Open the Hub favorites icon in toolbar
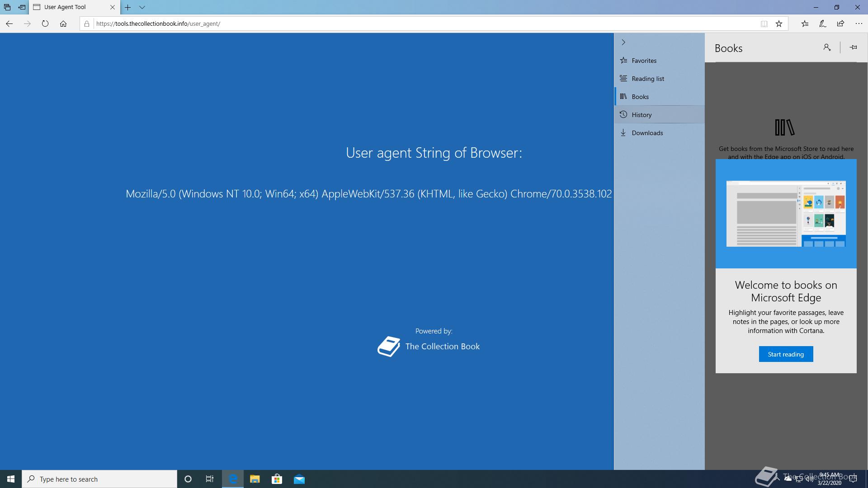The image size is (868, 488). pos(805,23)
